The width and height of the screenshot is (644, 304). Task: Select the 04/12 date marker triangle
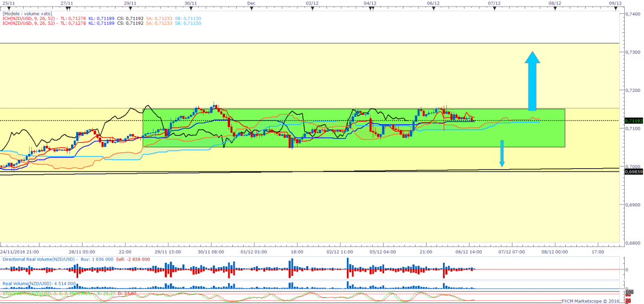coord(370,8)
